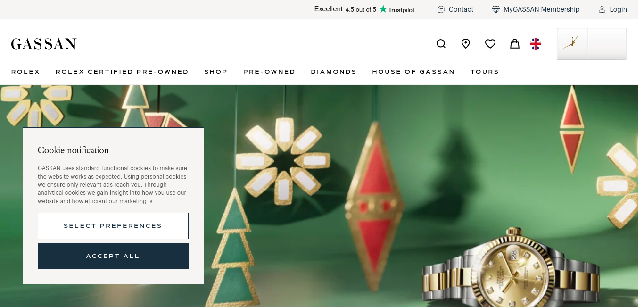Viewport: 644px width, 307px height.
Task: Open the wishlist heart icon
Action: coord(490,44)
